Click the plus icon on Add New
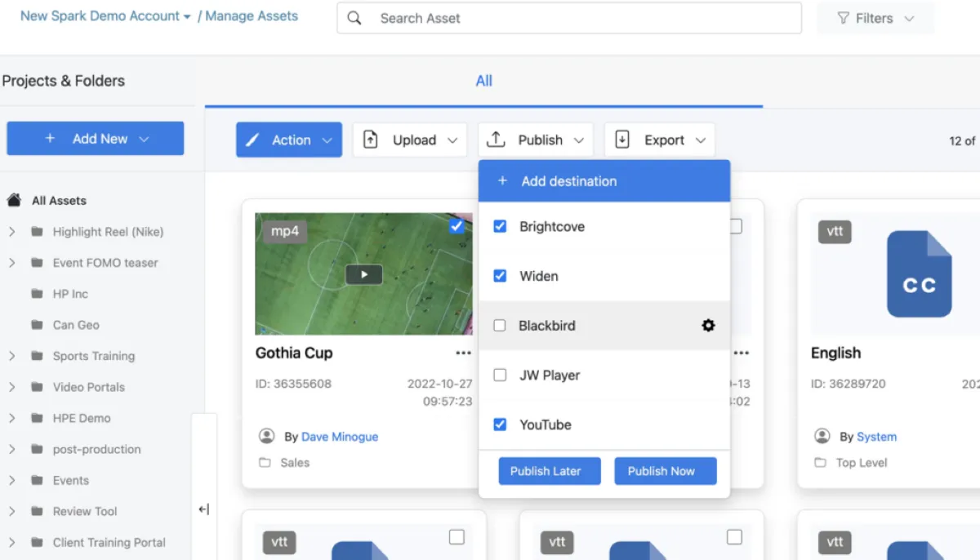 (x=50, y=139)
